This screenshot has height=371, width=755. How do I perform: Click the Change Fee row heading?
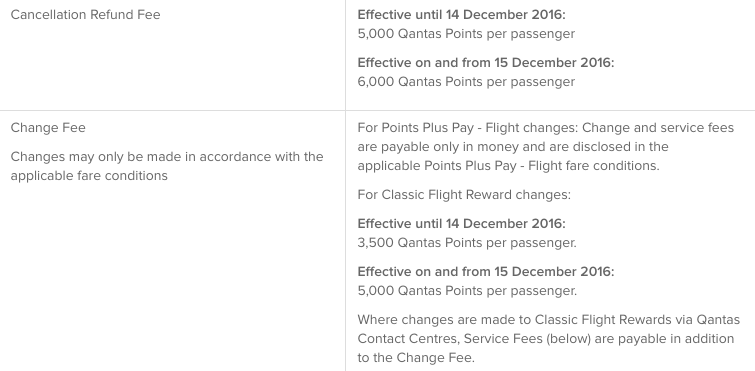click(48, 128)
